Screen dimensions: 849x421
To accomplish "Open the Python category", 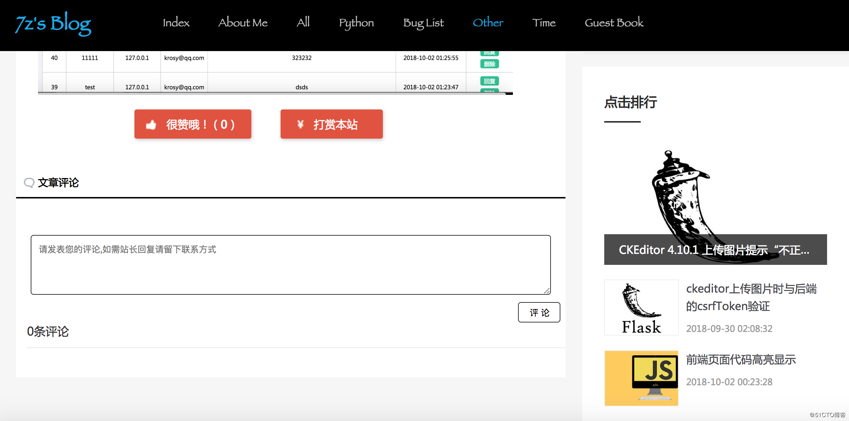I will tap(356, 23).
